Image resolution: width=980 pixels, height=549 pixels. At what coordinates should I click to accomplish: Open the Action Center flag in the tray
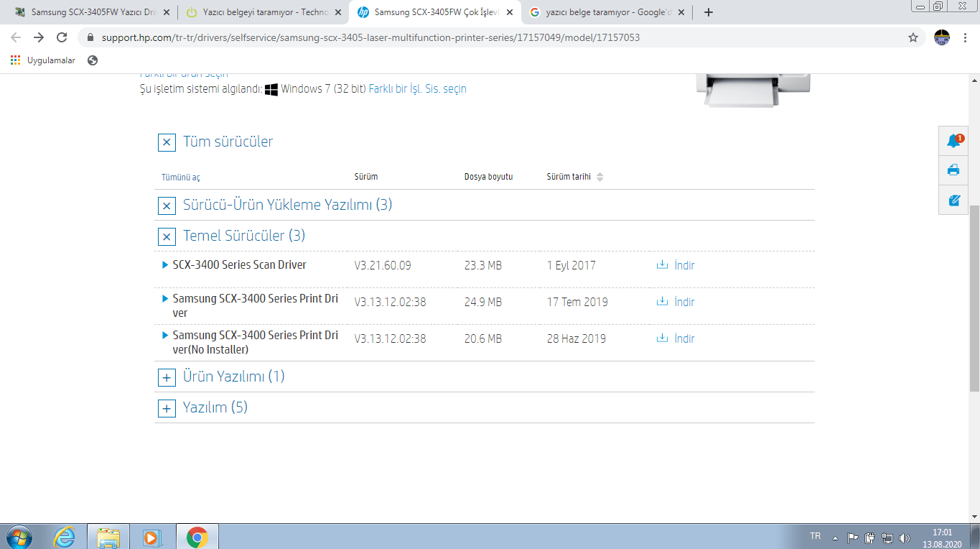[853, 538]
